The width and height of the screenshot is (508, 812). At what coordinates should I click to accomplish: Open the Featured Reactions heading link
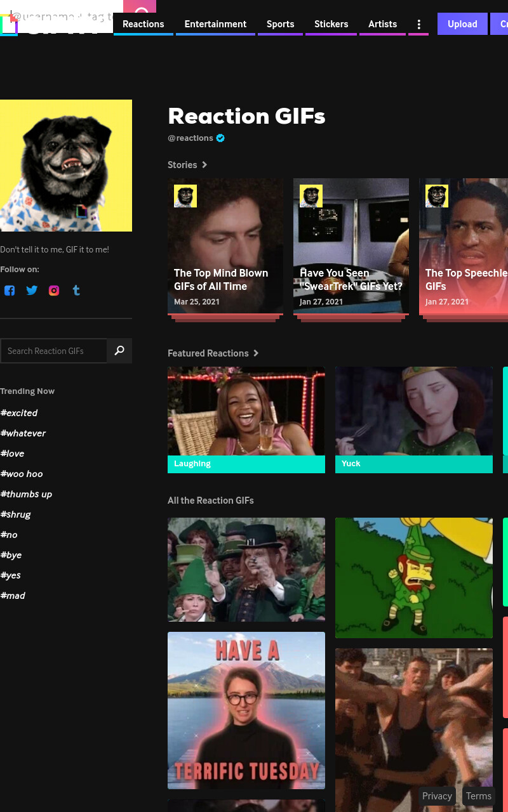(x=208, y=353)
